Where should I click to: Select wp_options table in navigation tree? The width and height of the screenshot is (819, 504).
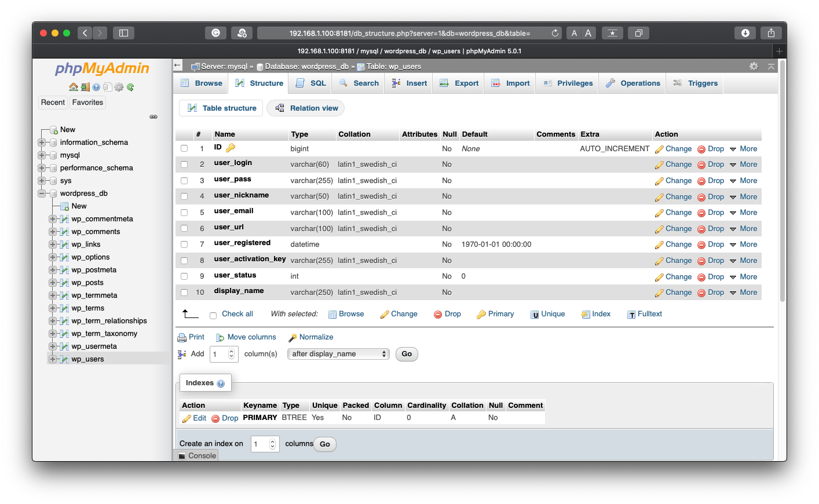[x=90, y=257]
